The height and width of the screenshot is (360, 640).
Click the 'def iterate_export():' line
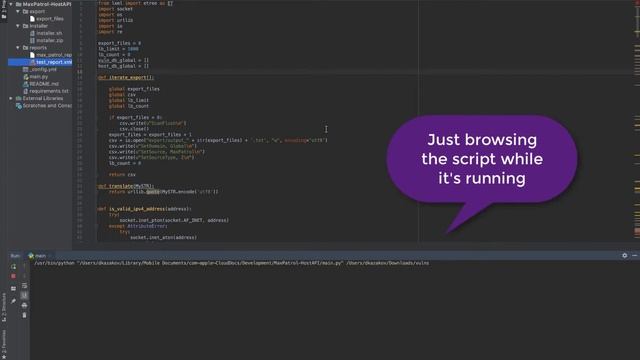[126, 77]
